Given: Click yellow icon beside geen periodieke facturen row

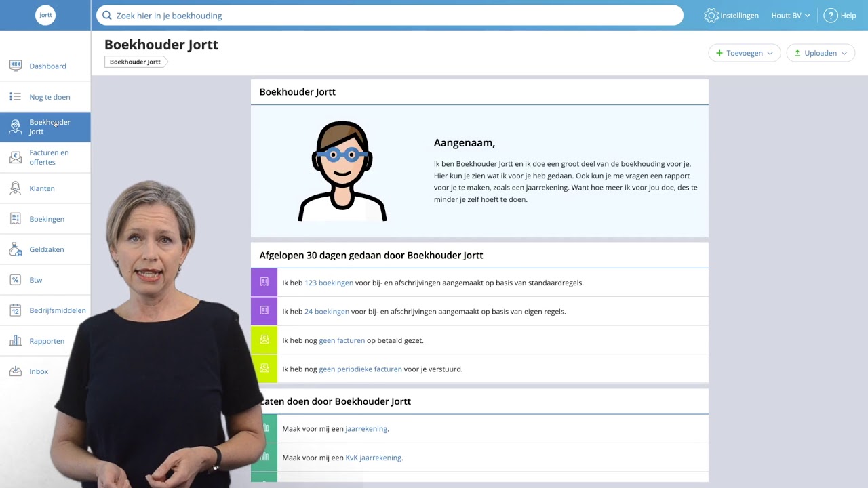Looking at the screenshot, I should [x=264, y=369].
